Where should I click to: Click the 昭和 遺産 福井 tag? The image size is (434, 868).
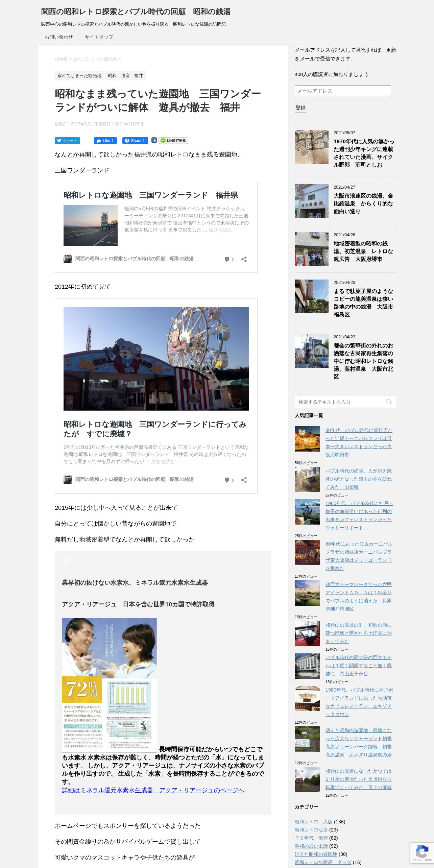click(125, 75)
